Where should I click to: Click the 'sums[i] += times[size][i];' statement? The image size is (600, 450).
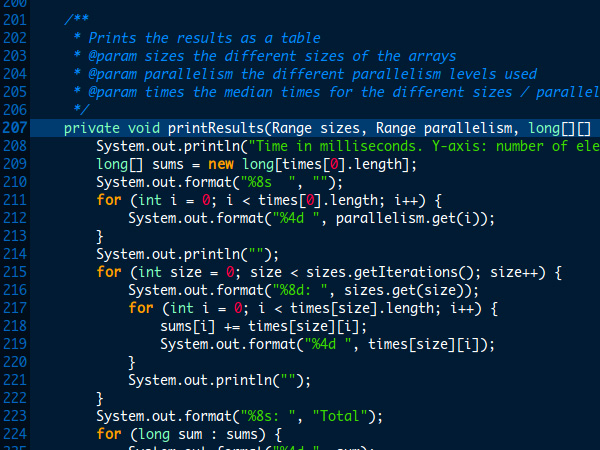coord(264,326)
